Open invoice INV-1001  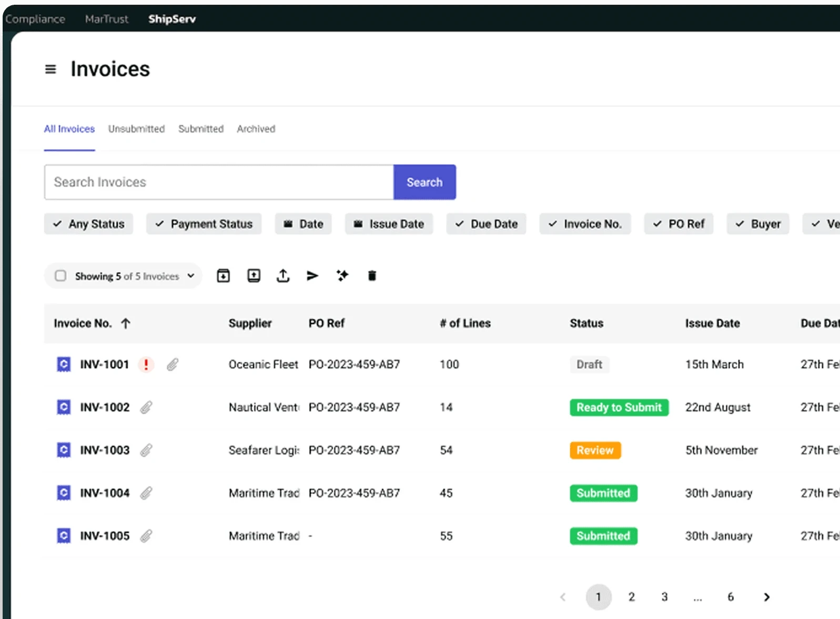(105, 364)
